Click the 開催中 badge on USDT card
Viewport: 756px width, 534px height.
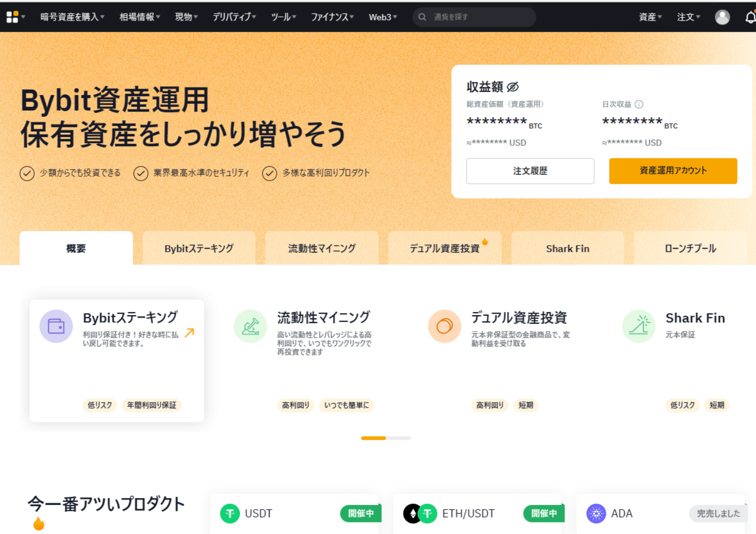pyautogui.click(x=361, y=513)
